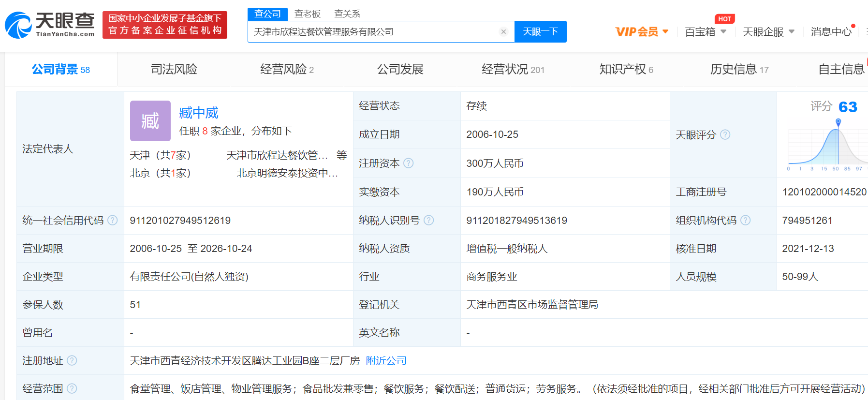
Task: Click 天津市西青区市场监督管理局 text
Action: [532, 305]
